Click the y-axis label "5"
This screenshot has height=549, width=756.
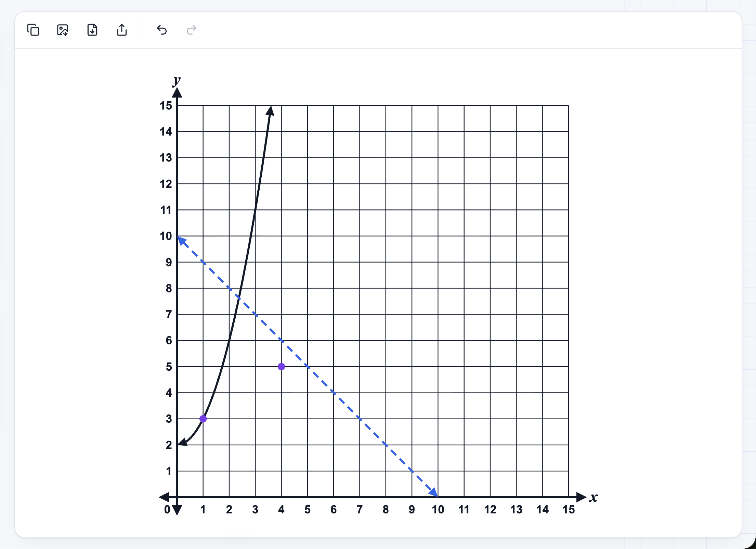[169, 367]
